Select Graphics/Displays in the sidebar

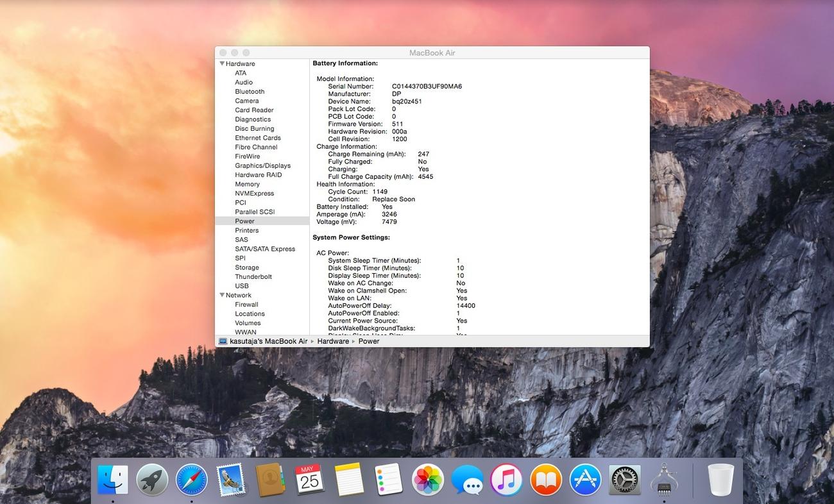point(262,165)
